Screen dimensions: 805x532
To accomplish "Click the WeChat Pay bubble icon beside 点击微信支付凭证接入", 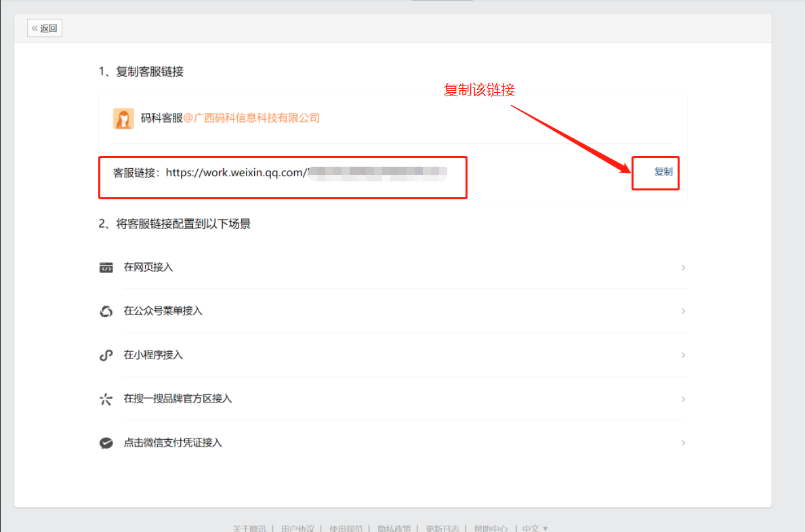I will point(106,443).
